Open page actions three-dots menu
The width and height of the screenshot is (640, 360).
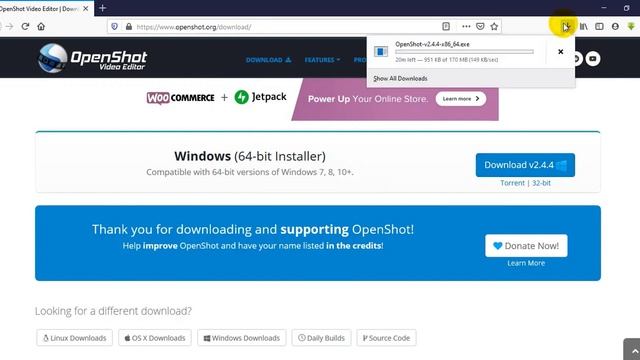[x=466, y=27]
